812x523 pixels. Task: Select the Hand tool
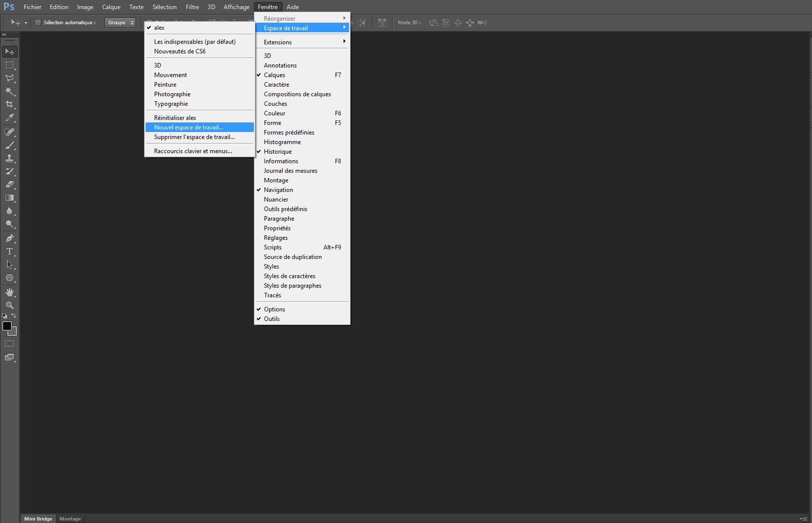pos(10,292)
